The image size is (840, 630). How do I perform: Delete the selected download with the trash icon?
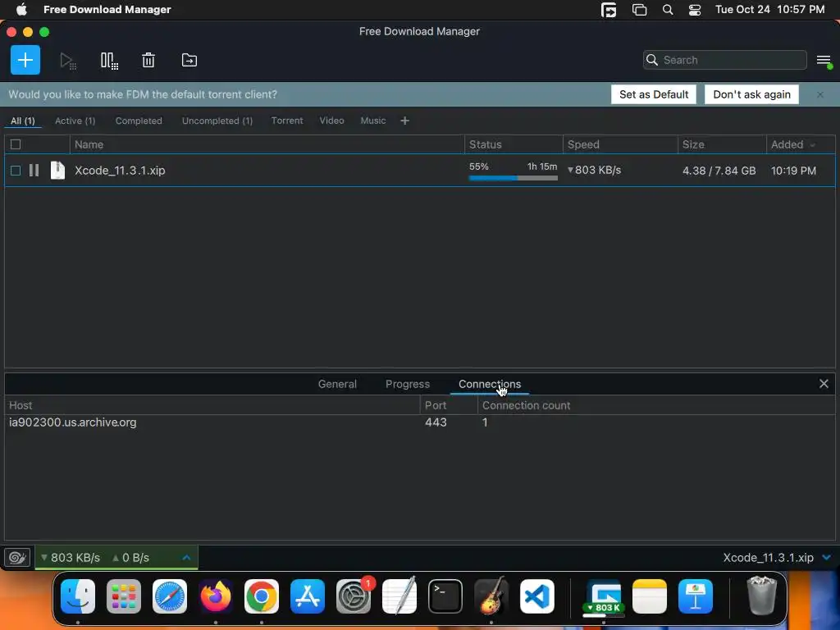(148, 60)
